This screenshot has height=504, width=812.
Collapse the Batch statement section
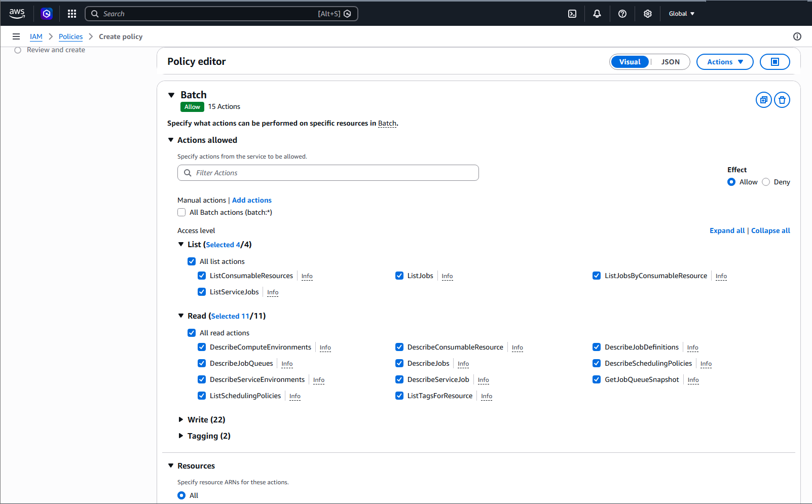pyautogui.click(x=171, y=95)
